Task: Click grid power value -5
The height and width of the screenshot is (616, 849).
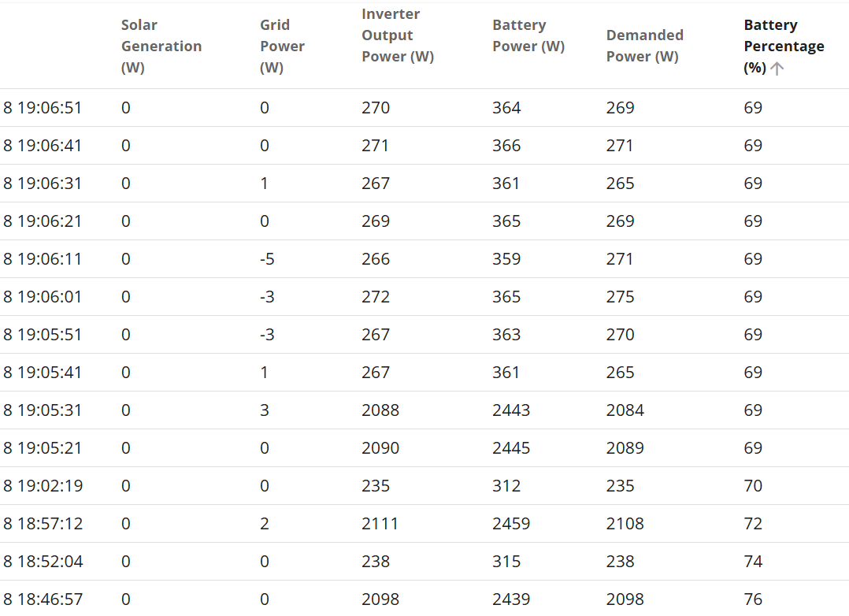Action: (267, 259)
